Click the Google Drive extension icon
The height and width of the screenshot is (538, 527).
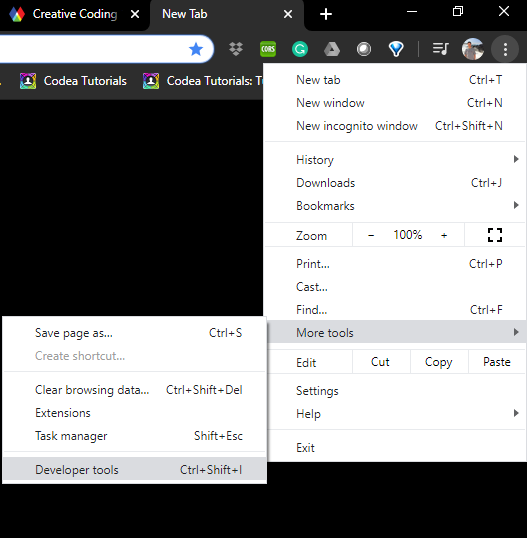click(332, 49)
